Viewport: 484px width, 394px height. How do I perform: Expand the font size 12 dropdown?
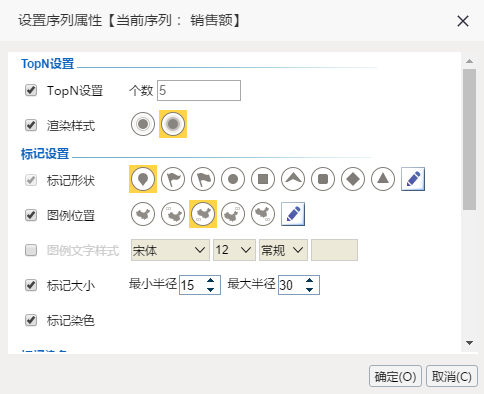tap(234, 250)
